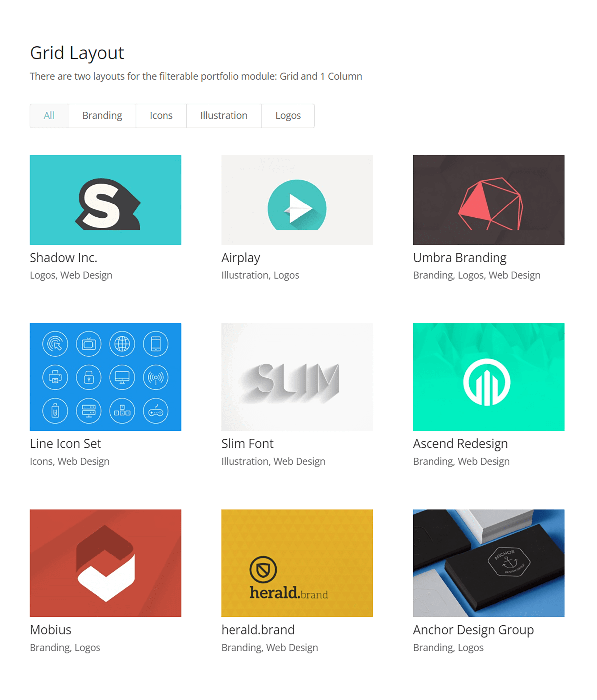Screen dimensions: 597x700
Task: Click the Anchor Design Group title
Action: click(473, 630)
